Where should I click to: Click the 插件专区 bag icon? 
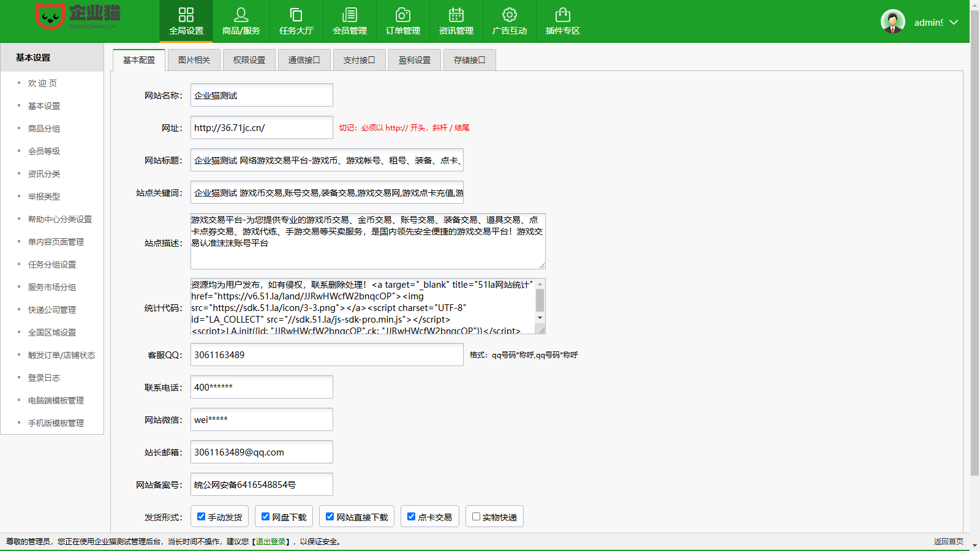(563, 15)
